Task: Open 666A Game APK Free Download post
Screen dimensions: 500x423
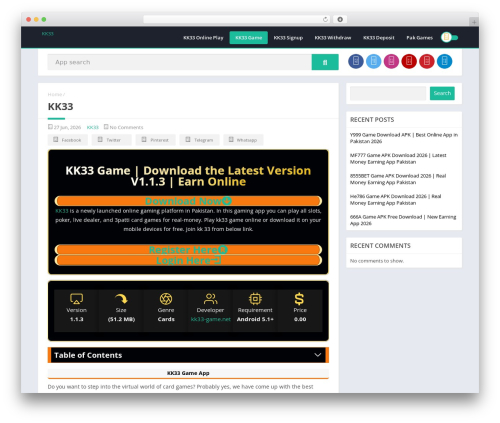Action: [403, 220]
